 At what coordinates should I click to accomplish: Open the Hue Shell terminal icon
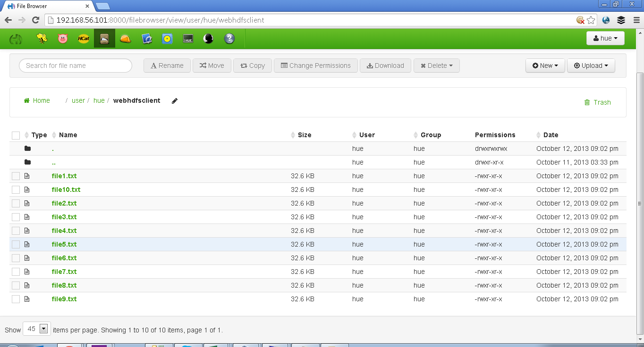pyautogui.click(x=188, y=39)
